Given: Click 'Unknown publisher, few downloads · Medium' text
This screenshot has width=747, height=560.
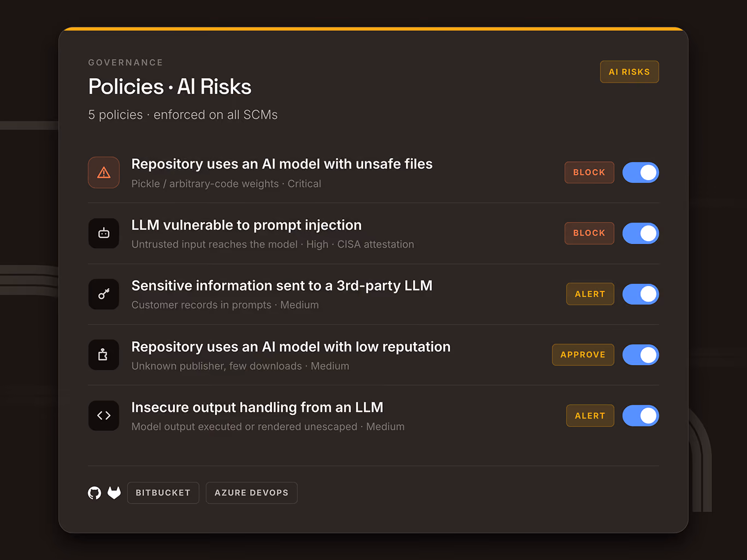Looking at the screenshot, I should (x=240, y=366).
